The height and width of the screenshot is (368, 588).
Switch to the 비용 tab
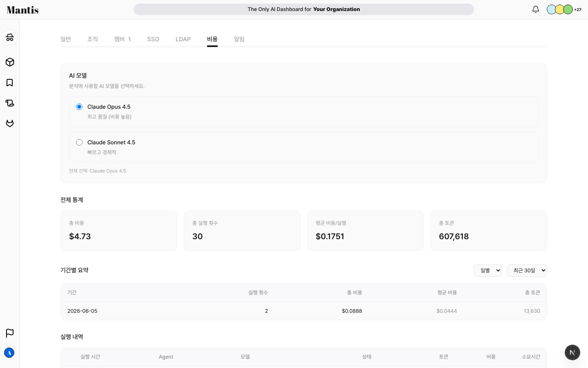pyautogui.click(x=212, y=39)
